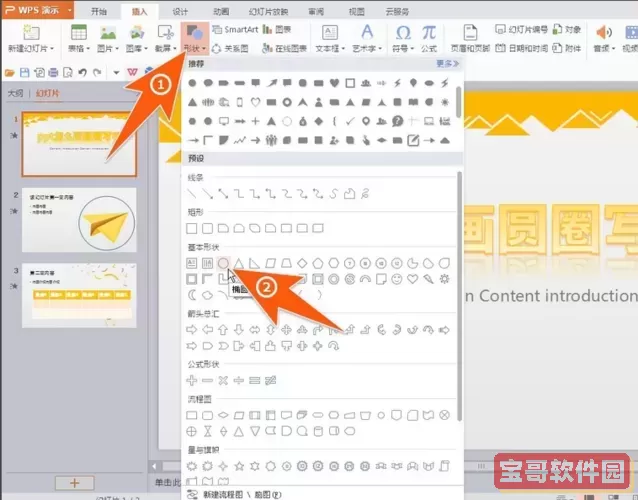Pick the smiley face shape
This screenshot has width=638, height=500.
(396, 278)
